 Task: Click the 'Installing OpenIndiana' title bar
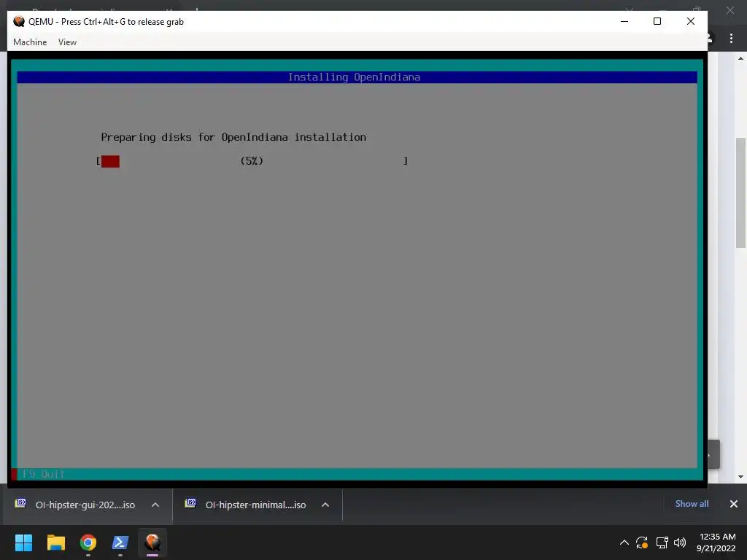click(x=357, y=77)
